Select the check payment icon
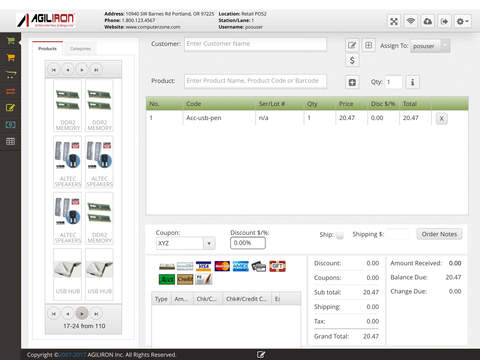 (x=185, y=266)
